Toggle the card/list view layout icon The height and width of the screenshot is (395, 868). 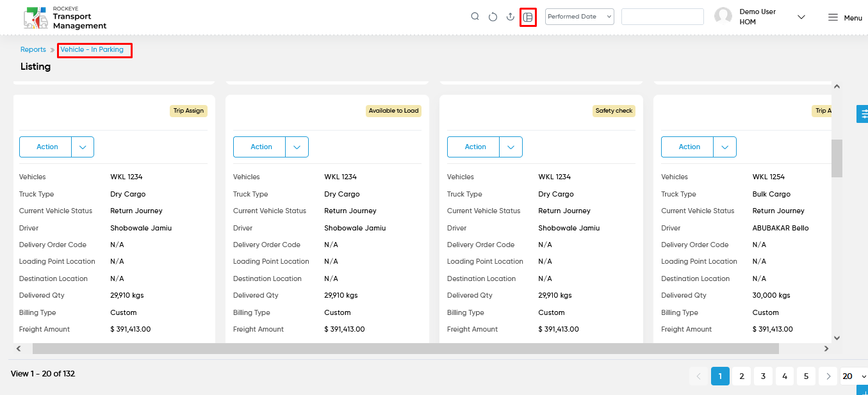click(528, 17)
